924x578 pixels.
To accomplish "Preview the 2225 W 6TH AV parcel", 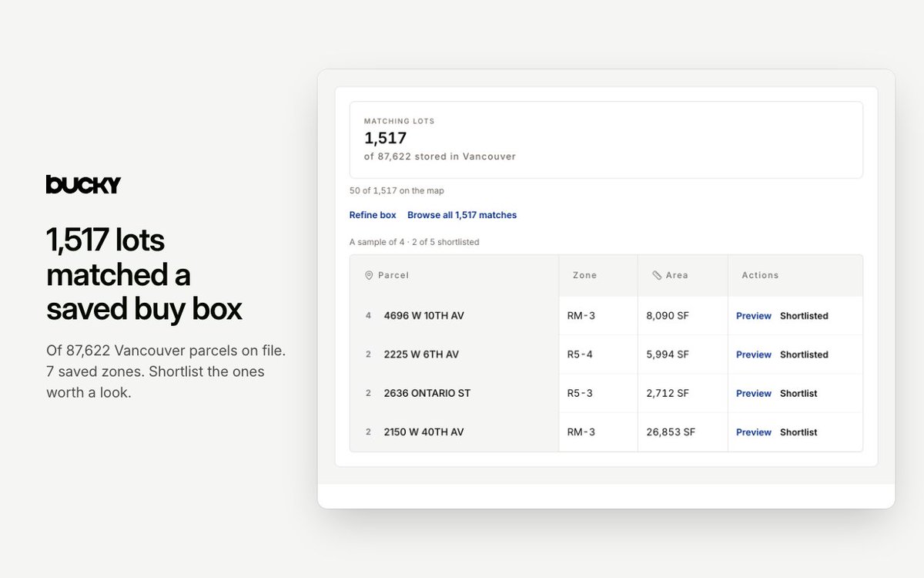I will coord(754,355).
